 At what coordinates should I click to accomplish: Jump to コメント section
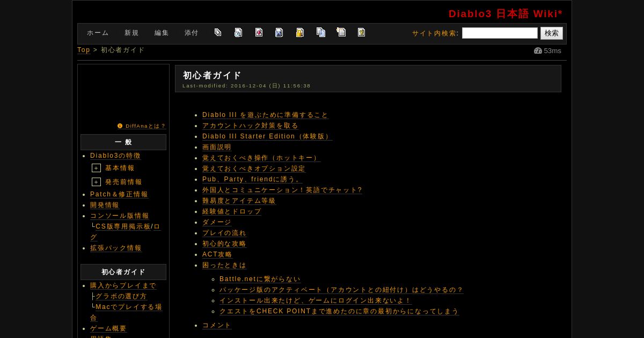click(217, 325)
